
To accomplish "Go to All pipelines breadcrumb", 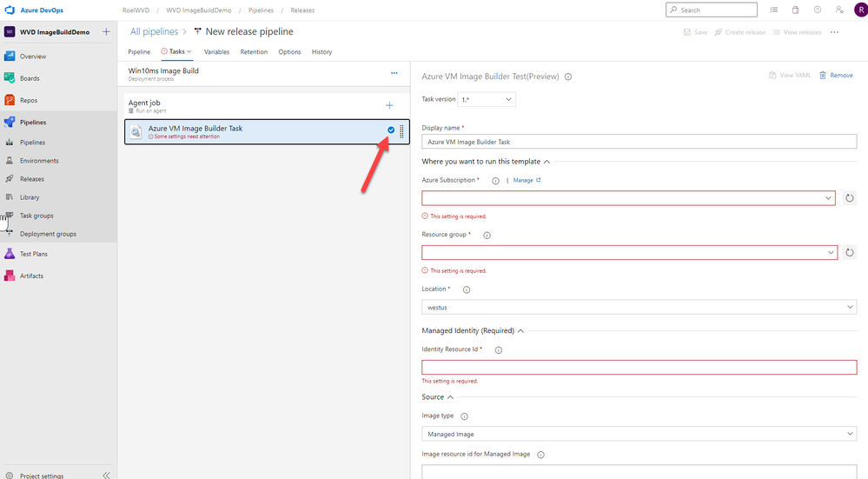I will click(154, 31).
